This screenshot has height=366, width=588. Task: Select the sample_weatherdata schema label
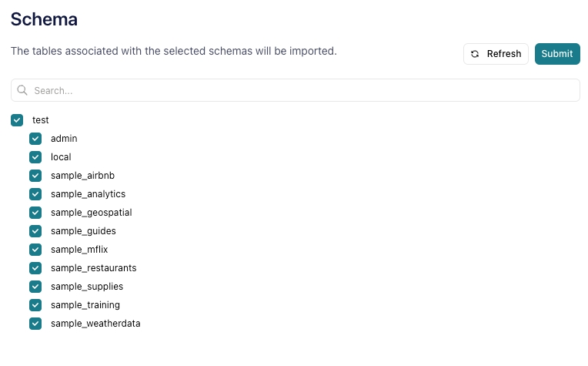pyautogui.click(x=95, y=324)
